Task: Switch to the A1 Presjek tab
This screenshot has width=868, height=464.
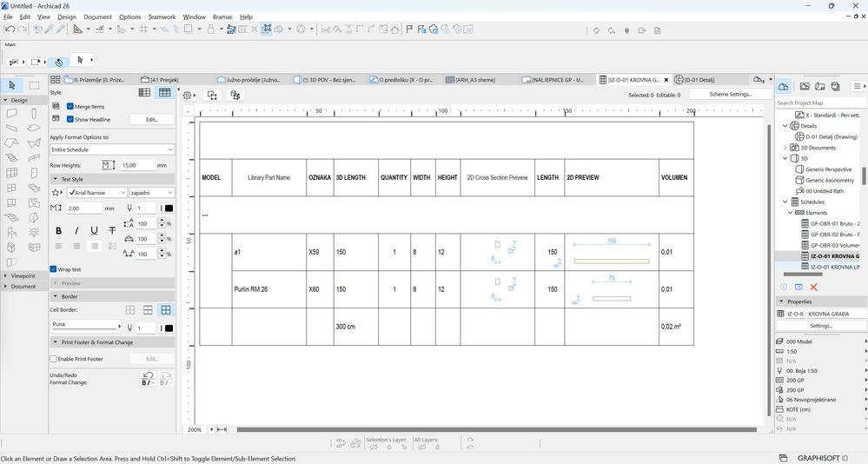Action: (164, 80)
